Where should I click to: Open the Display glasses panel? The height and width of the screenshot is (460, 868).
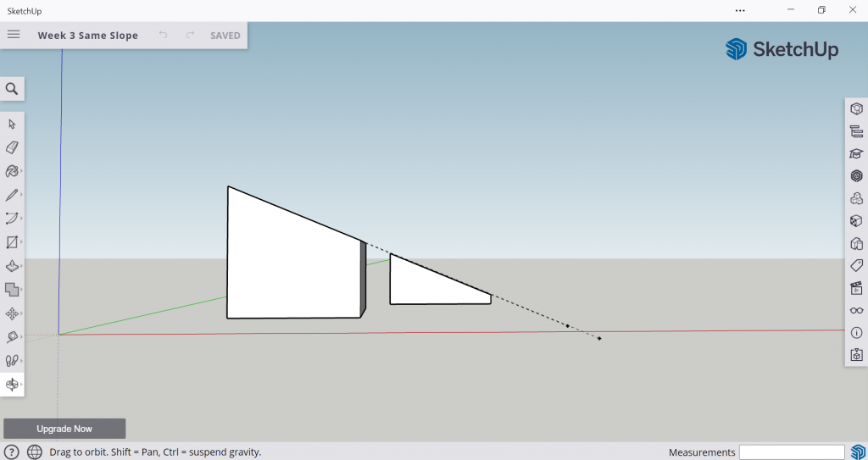click(x=856, y=310)
